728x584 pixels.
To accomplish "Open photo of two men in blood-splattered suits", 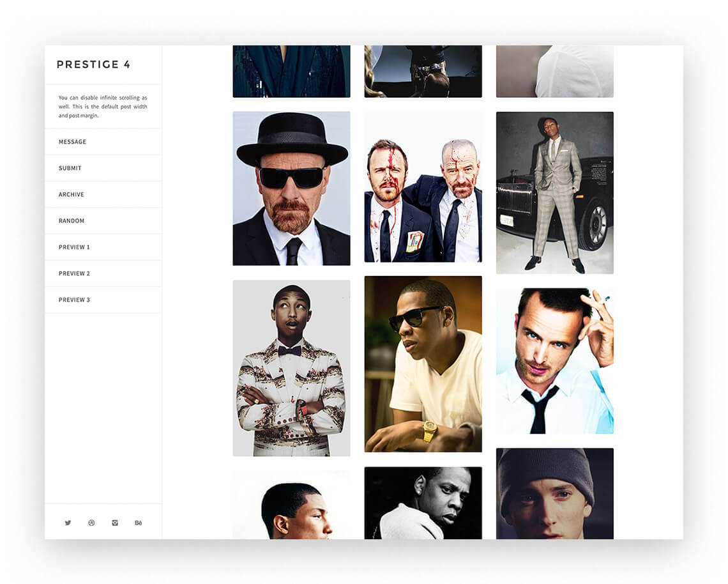I will pos(423,187).
